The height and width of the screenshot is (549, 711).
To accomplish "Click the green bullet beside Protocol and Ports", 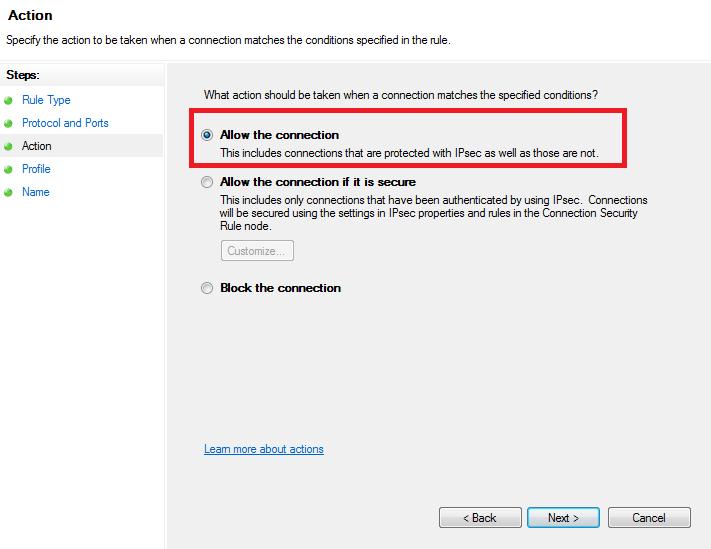I will pyautogui.click(x=8, y=123).
